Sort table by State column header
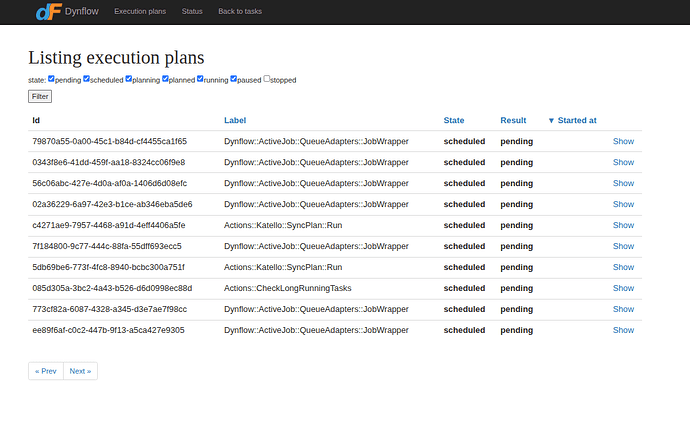 pyautogui.click(x=454, y=120)
